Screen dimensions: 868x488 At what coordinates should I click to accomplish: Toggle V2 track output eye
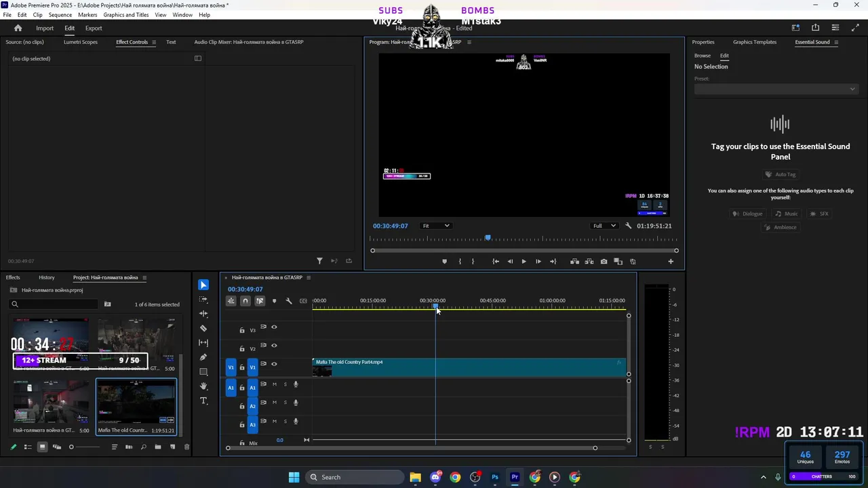click(274, 346)
